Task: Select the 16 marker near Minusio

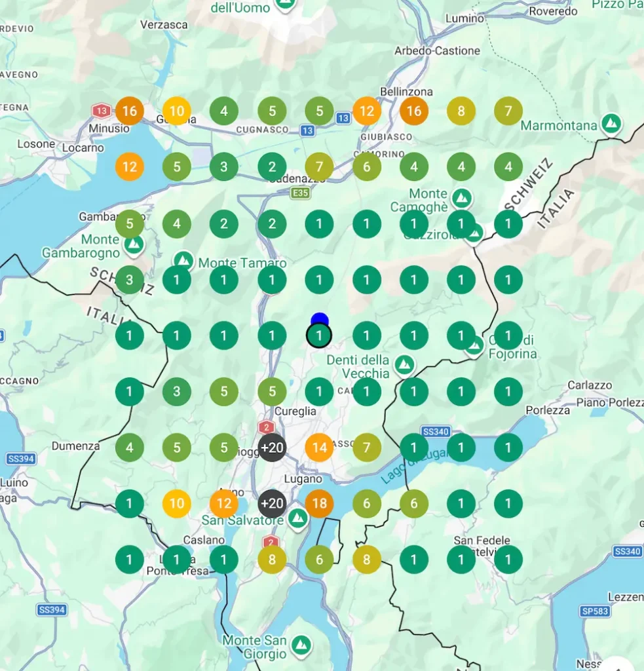Action: coord(130,111)
